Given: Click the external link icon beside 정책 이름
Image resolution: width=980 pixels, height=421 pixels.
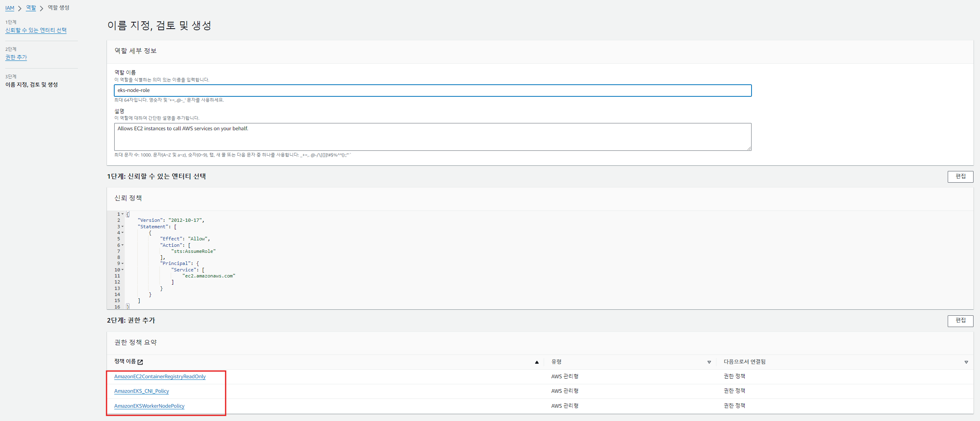Looking at the screenshot, I should pyautogui.click(x=140, y=362).
